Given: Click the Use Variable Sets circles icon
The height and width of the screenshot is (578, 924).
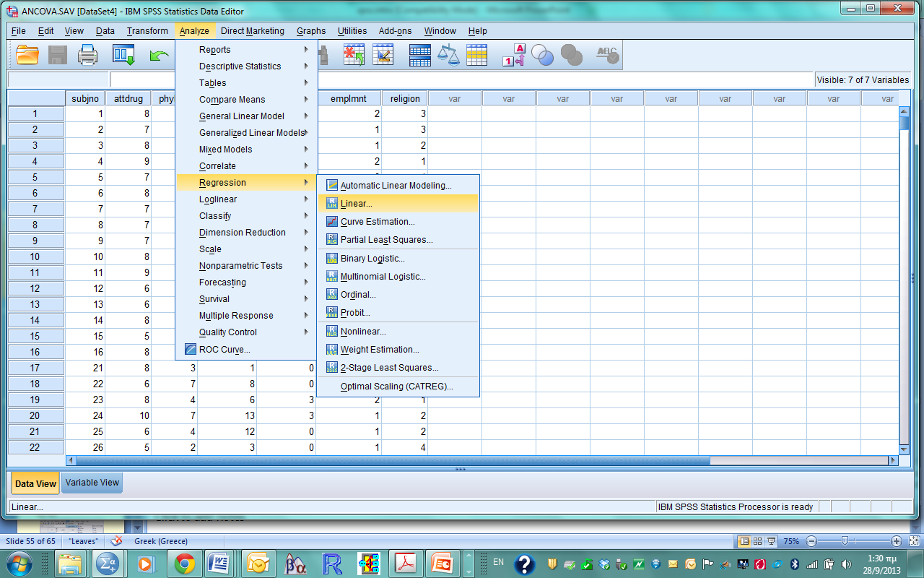Looking at the screenshot, I should point(542,55).
